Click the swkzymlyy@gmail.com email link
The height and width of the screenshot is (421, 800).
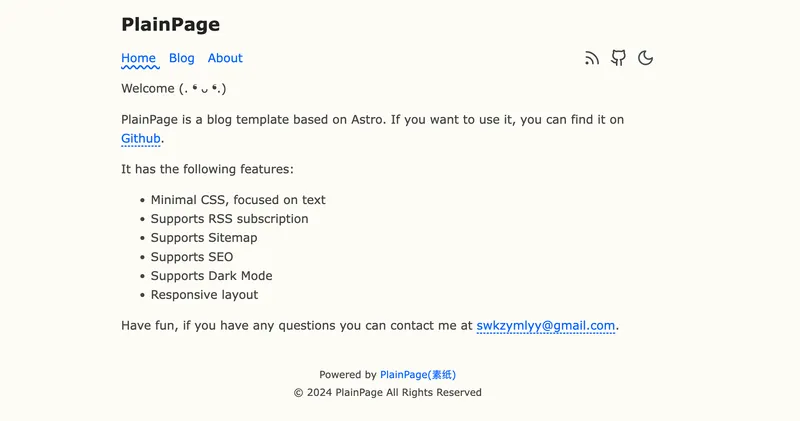(x=545, y=325)
